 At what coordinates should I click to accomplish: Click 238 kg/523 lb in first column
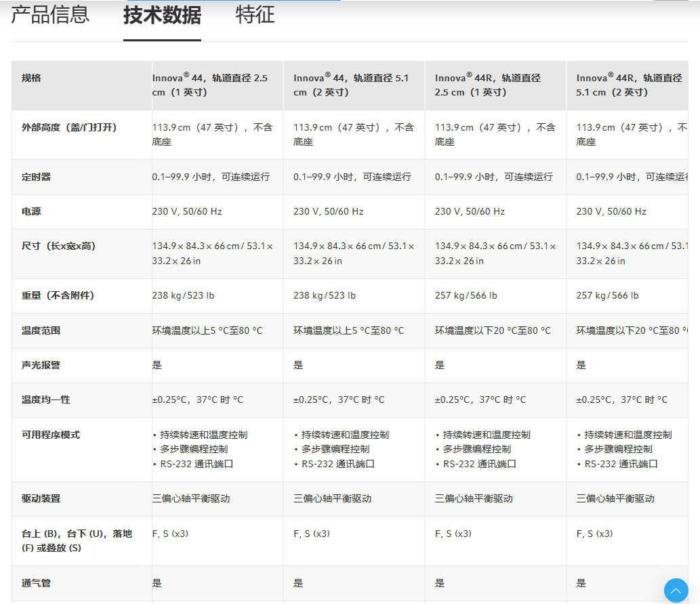[x=183, y=296]
